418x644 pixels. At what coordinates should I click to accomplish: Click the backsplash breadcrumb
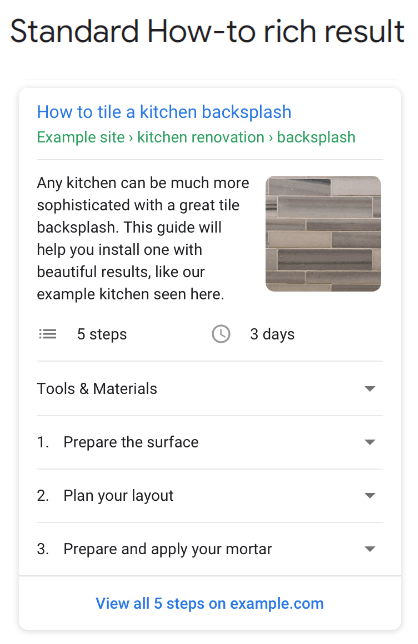[316, 137]
